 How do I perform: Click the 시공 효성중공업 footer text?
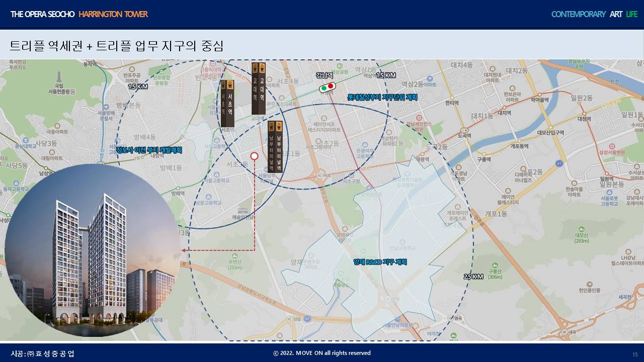(x=43, y=353)
